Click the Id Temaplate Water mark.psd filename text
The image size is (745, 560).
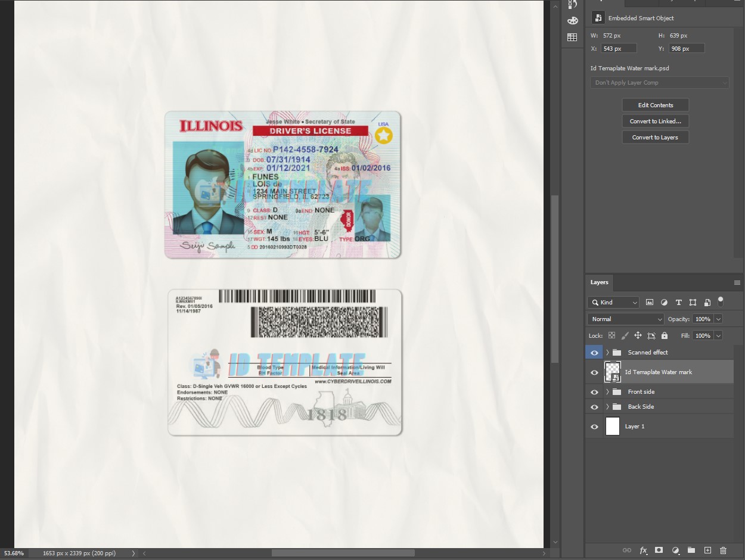tap(630, 69)
